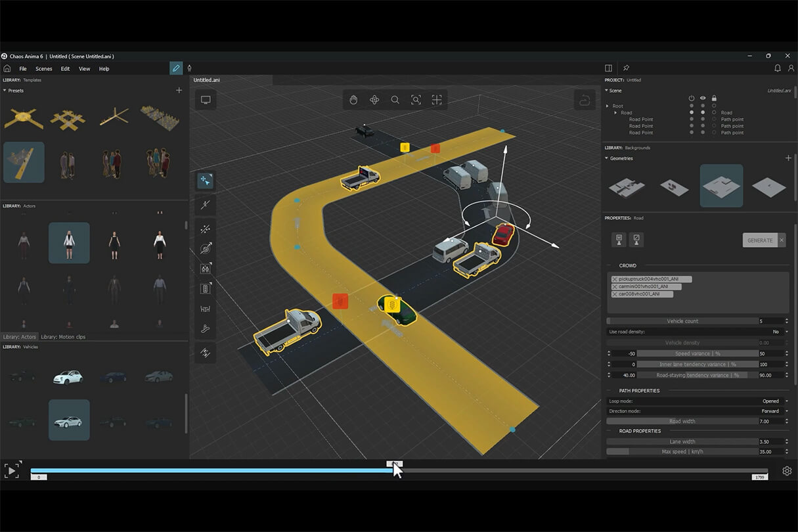Image resolution: width=798 pixels, height=532 pixels.
Task: Toggle the power dot for Road
Action: click(691, 113)
